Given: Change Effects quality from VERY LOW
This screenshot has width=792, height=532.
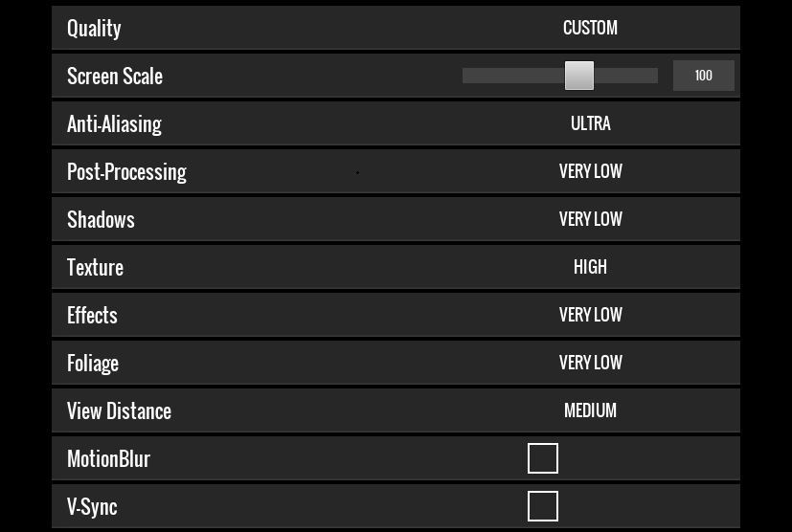Looking at the screenshot, I should (590, 315).
